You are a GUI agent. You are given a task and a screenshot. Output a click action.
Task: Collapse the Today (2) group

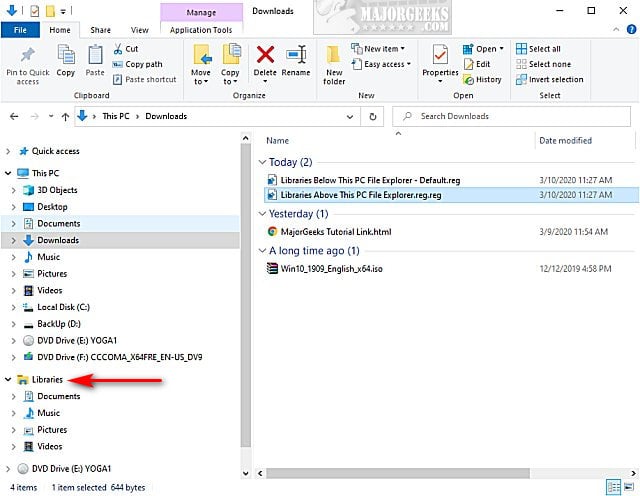pyautogui.click(x=262, y=162)
